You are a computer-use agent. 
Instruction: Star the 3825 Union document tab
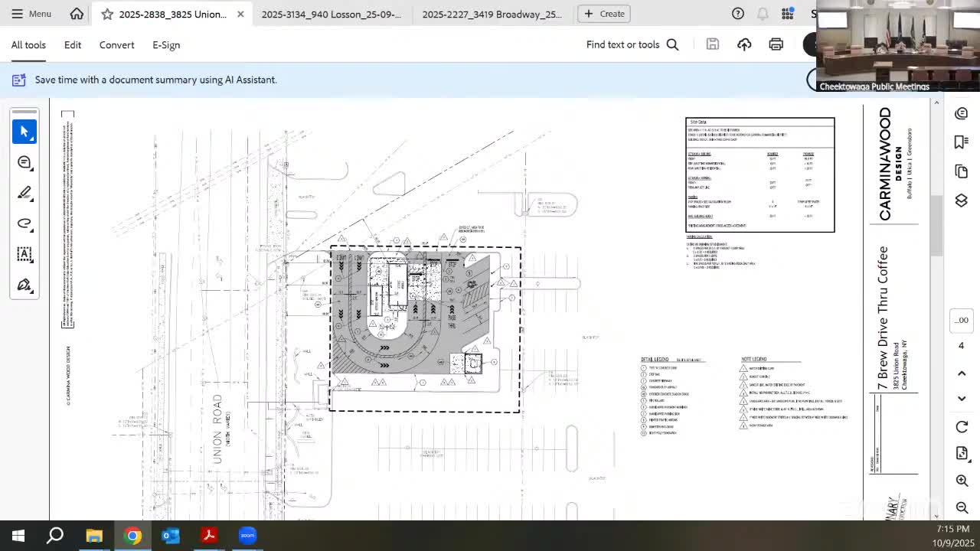[107, 14]
